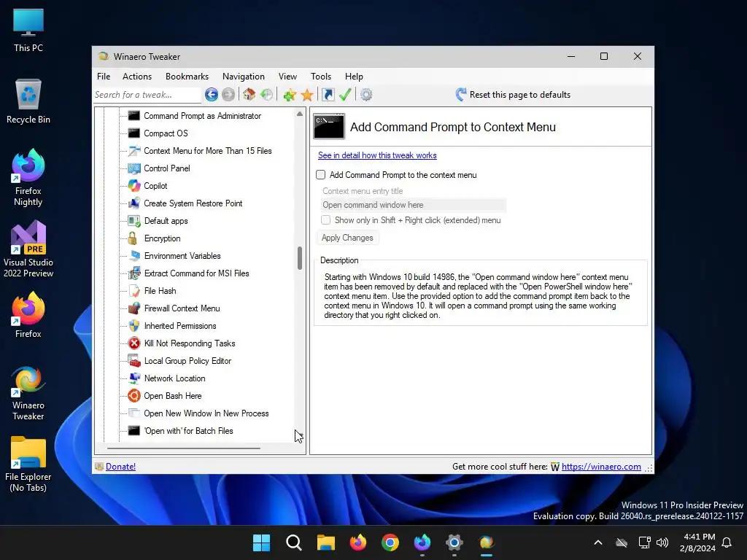
Task: Open the Tools menu
Action: tap(321, 76)
